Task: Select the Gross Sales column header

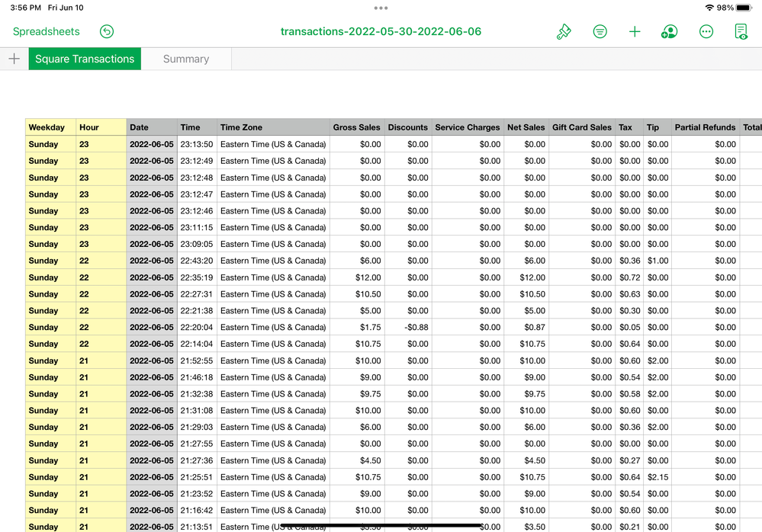Action: 356,127
